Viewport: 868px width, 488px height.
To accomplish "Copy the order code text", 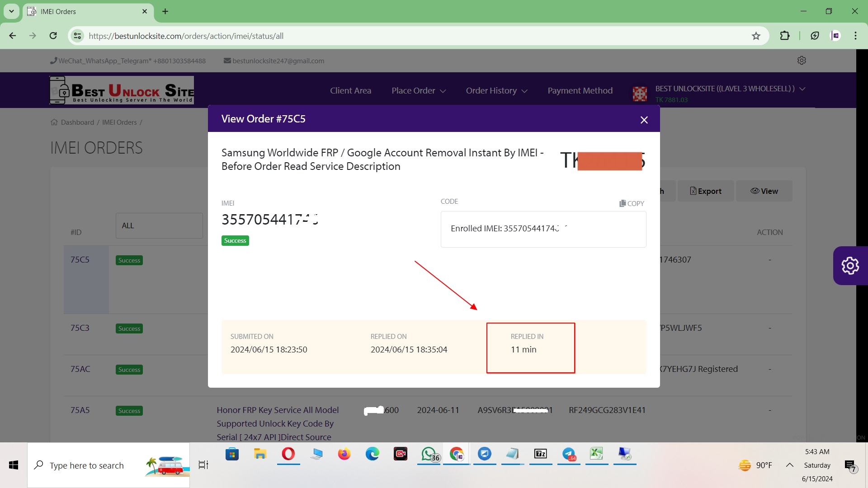I will [x=632, y=203].
